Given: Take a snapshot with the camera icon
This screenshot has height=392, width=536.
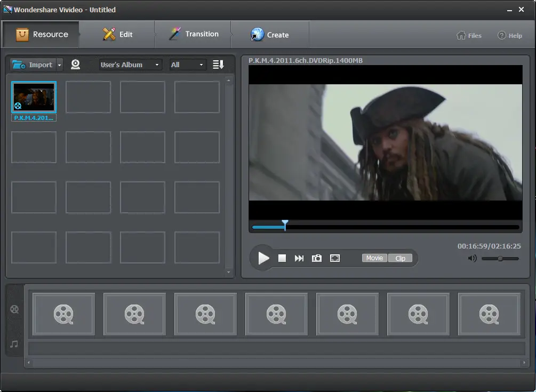Looking at the screenshot, I should [317, 258].
